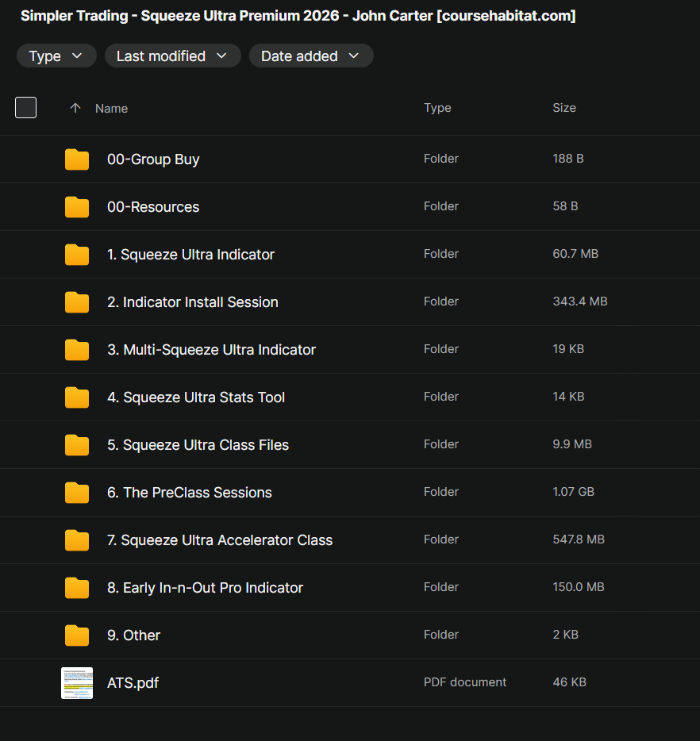Click the 46 KB size value
Viewport: 700px width, 741px height.
[570, 682]
